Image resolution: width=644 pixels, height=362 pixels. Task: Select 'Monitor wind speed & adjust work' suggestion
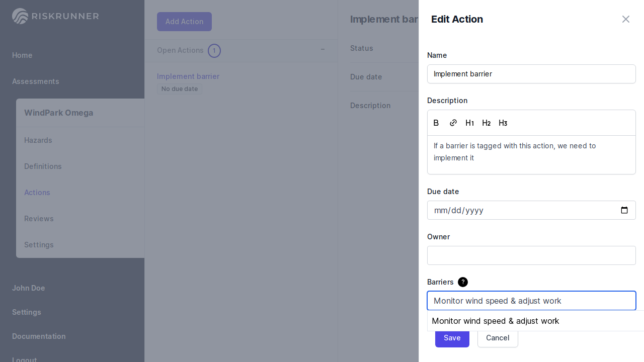point(496,321)
